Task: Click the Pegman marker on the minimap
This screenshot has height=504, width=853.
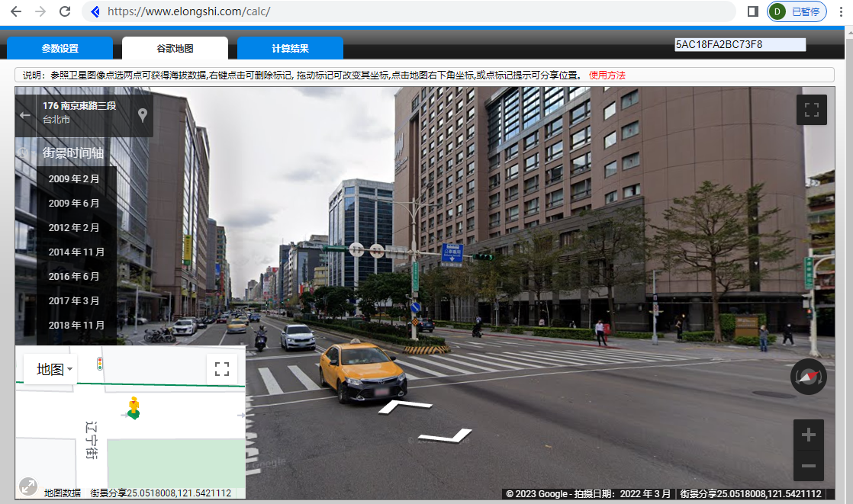Action: coord(134,407)
